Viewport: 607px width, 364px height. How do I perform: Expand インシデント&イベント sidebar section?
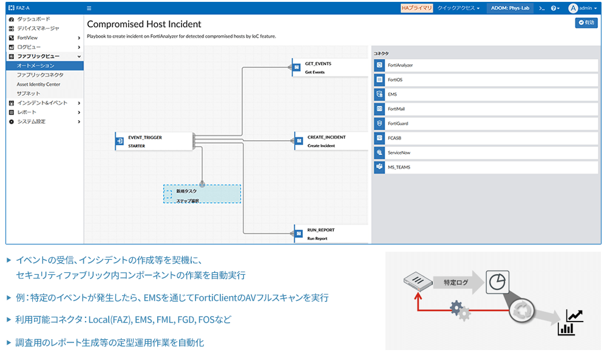tap(45, 103)
